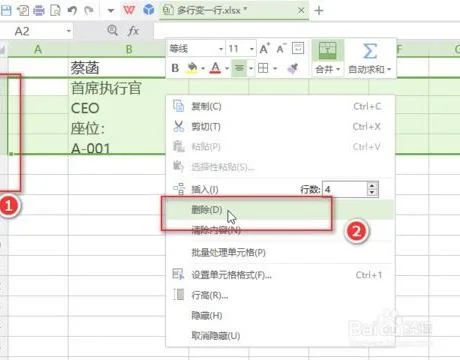Image resolution: width=460 pixels, height=360 pixels.
Task: Expand the name box dropdown arrow
Action: (68, 31)
